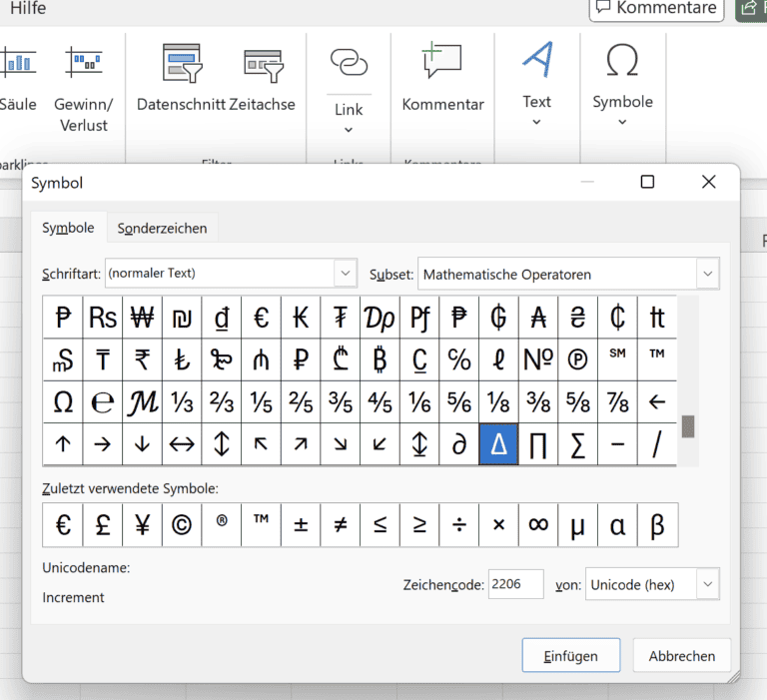Insert a Kommentar from the ribbon
The width and height of the screenshot is (767, 700).
pyautogui.click(x=442, y=78)
